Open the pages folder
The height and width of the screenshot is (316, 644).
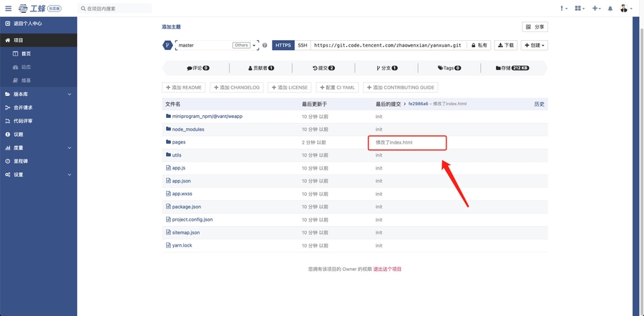pyautogui.click(x=179, y=142)
